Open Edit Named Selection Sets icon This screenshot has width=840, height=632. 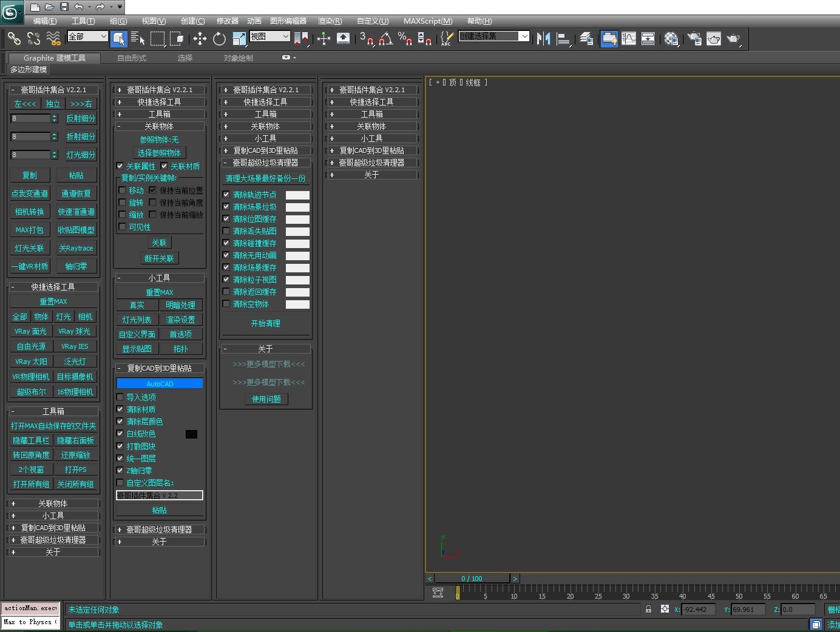click(447, 39)
